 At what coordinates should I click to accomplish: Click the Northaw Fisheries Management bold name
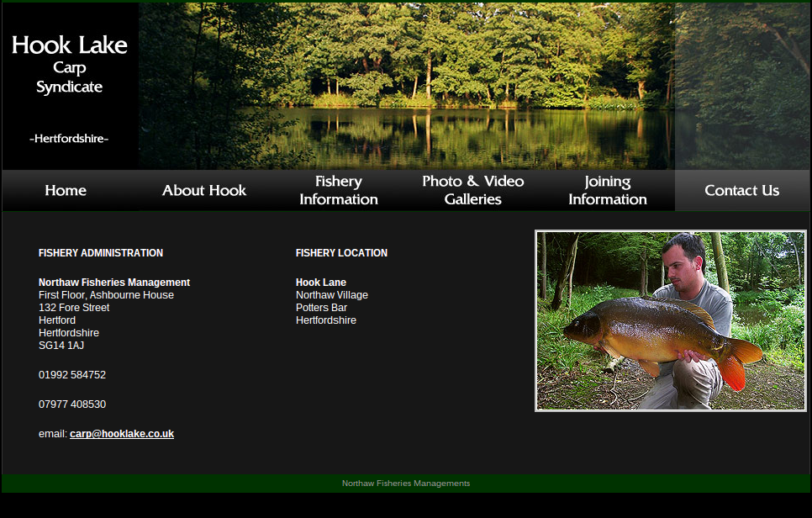(x=114, y=283)
